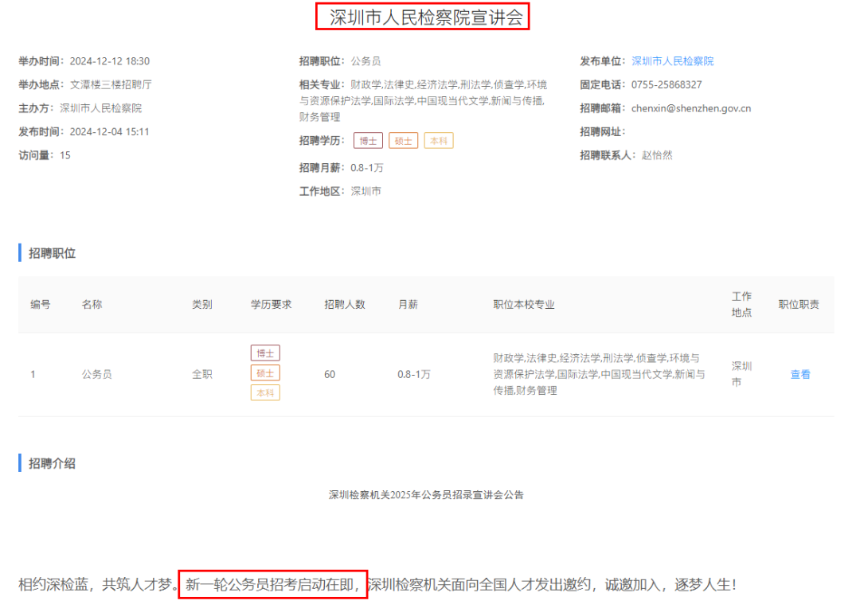Click the 本科 tag in the job table
Screen dimensions: 860x616
coord(265,393)
